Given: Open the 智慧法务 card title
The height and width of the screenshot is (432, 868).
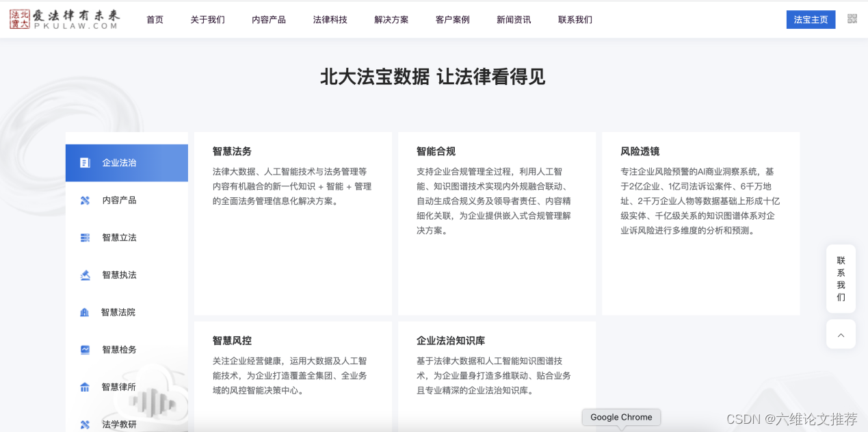Looking at the screenshot, I should coord(232,151).
